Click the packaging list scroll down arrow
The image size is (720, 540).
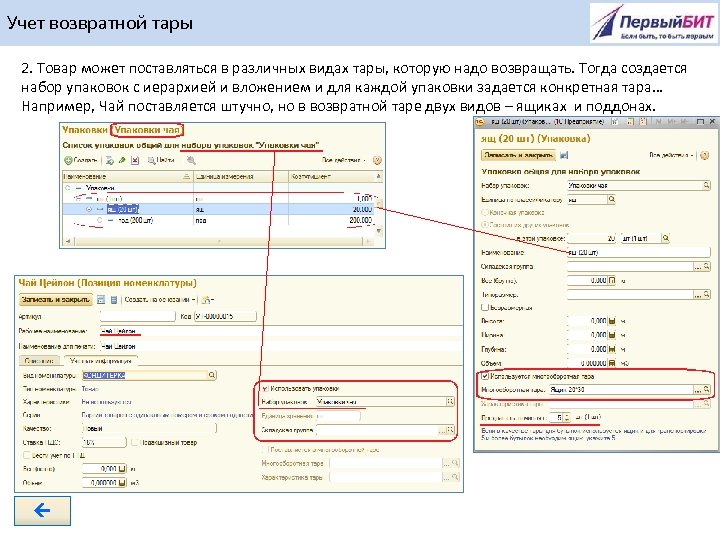pos(379,231)
